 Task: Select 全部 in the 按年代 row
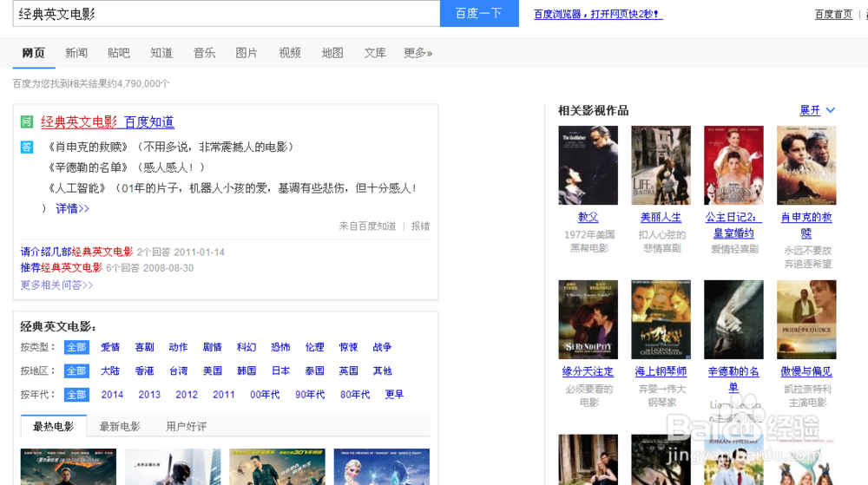[x=76, y=395]
